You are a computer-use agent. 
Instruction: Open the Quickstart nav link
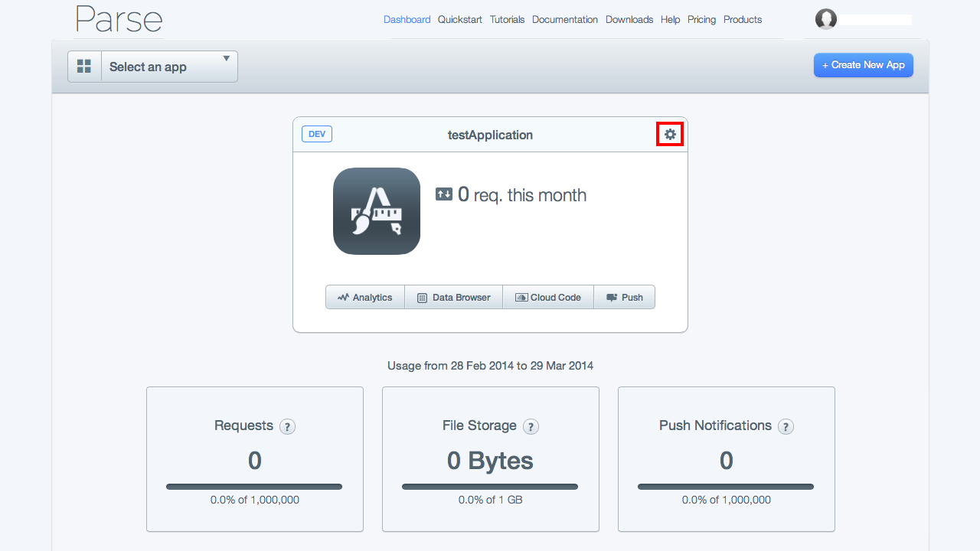pos(460,20)
